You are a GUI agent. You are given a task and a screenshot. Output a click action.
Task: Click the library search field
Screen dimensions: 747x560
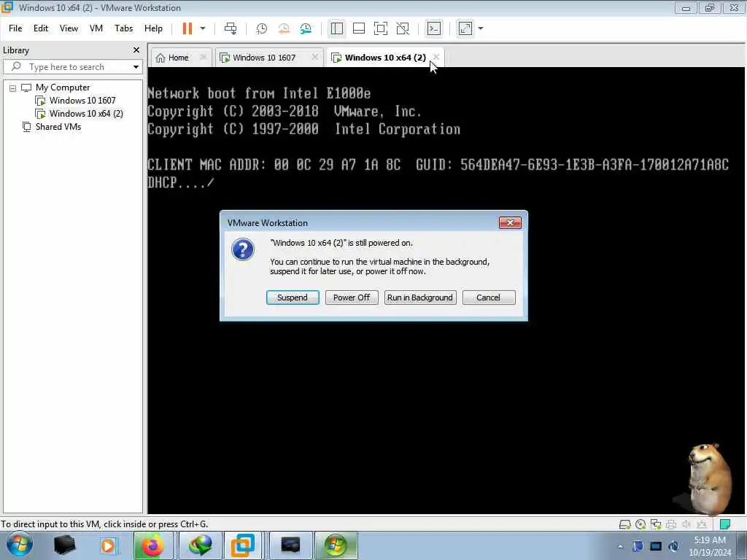[71, 66]
